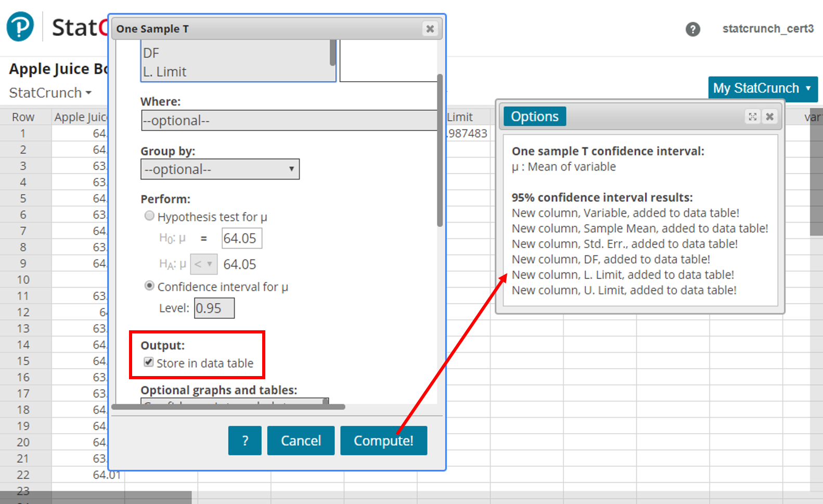Click the Pearson logo icon
This screenshot has height=504, width=823.
click(x=20, y=27)
